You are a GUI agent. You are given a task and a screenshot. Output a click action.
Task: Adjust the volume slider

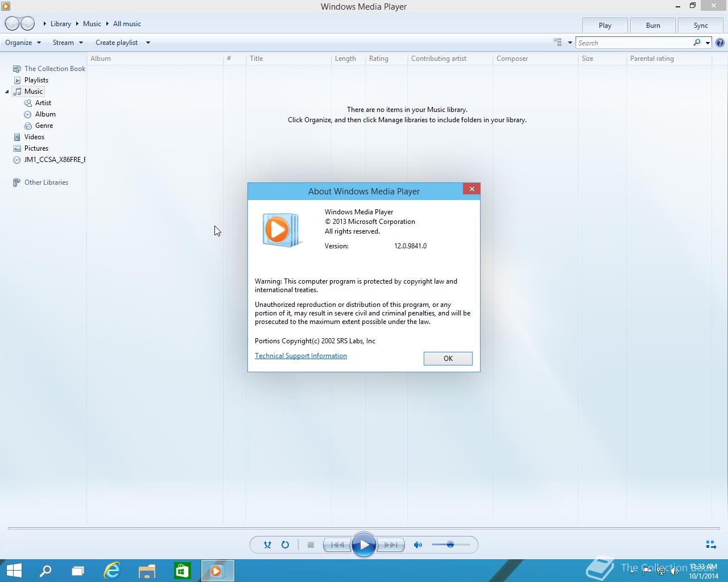[450, 544]
